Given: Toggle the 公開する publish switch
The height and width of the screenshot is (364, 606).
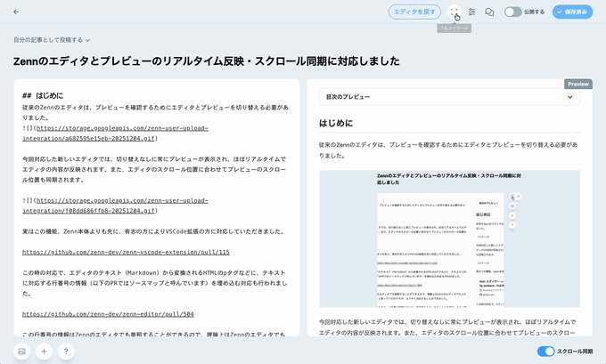Looking at the screenshot, I should click(x=513, y=12).
